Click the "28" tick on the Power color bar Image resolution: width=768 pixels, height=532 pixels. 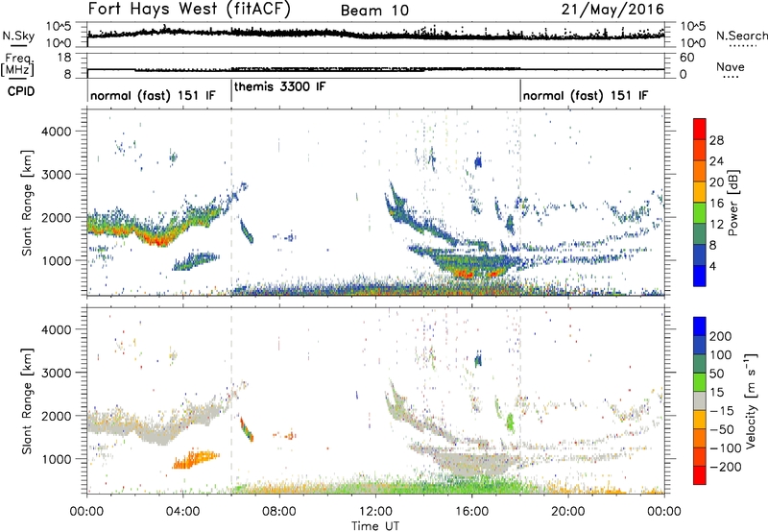click(x=716, y=140)
